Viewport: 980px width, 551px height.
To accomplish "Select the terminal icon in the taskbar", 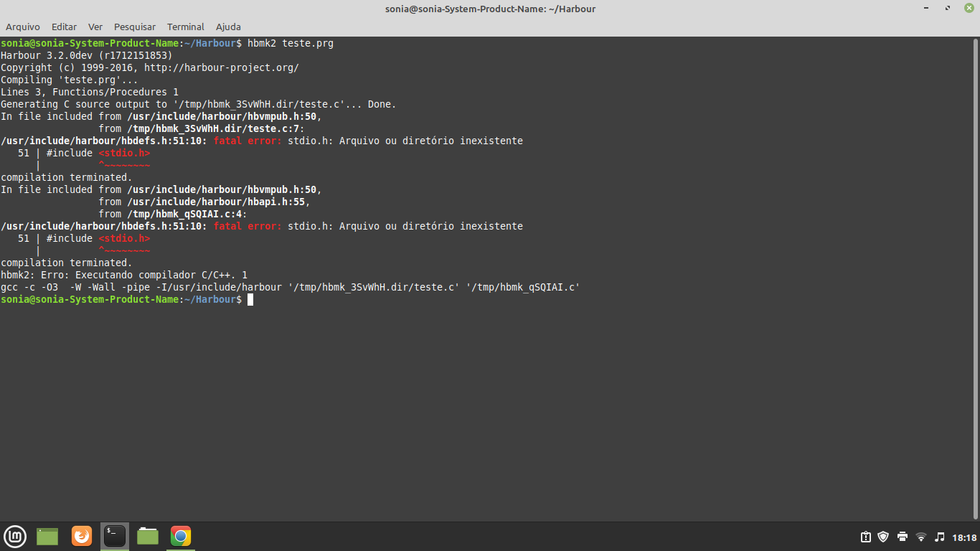I will (115, 537).
